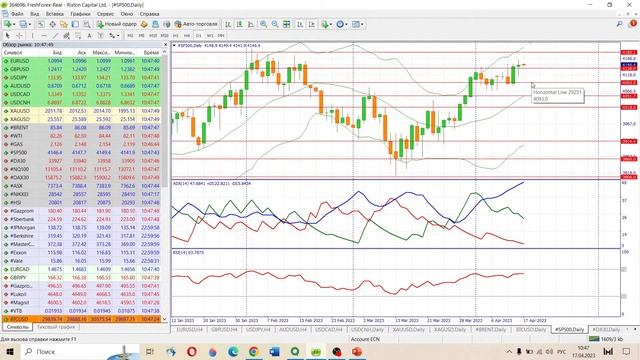
Task: Switch to the Тиковый график tab
Action: click(x=56, y=327)
